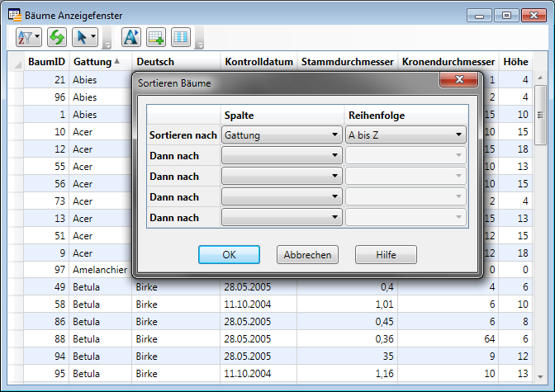Click the Höhe column header
The image size is (555, 392).
(x=515, y=62)
